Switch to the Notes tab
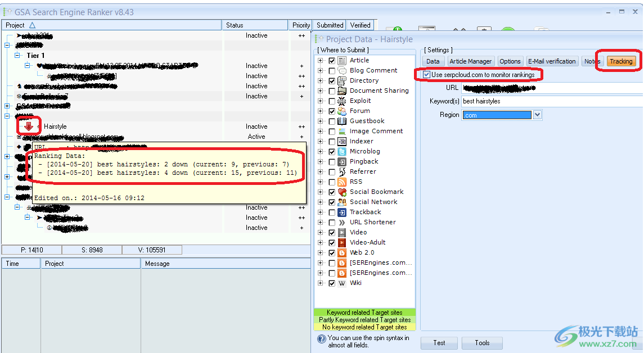644x353 pixels. pos(592,61)
